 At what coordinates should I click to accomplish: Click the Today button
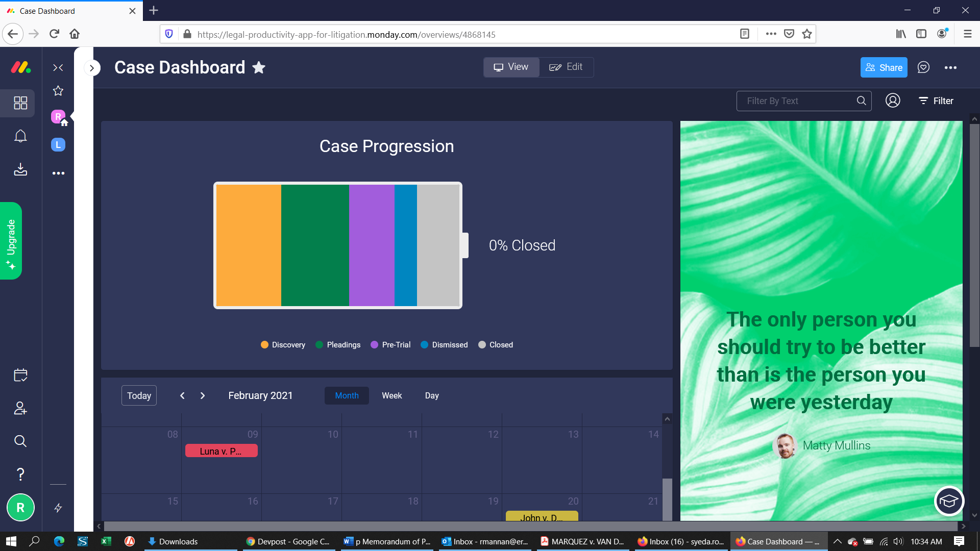[139, 395]
